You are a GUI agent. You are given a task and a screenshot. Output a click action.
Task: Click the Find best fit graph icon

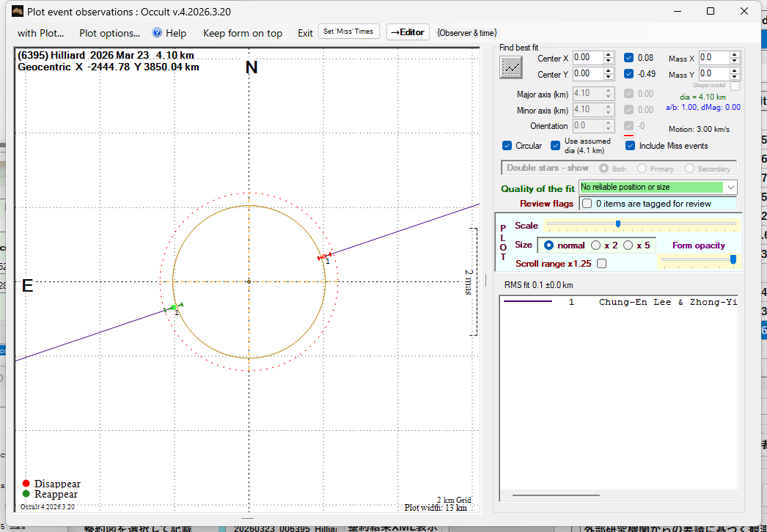(x=511, y=67)
